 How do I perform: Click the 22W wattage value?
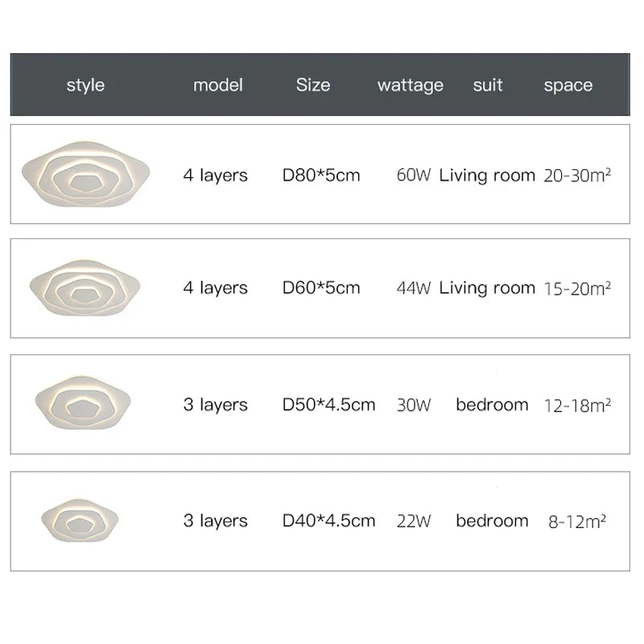point(414,521)
